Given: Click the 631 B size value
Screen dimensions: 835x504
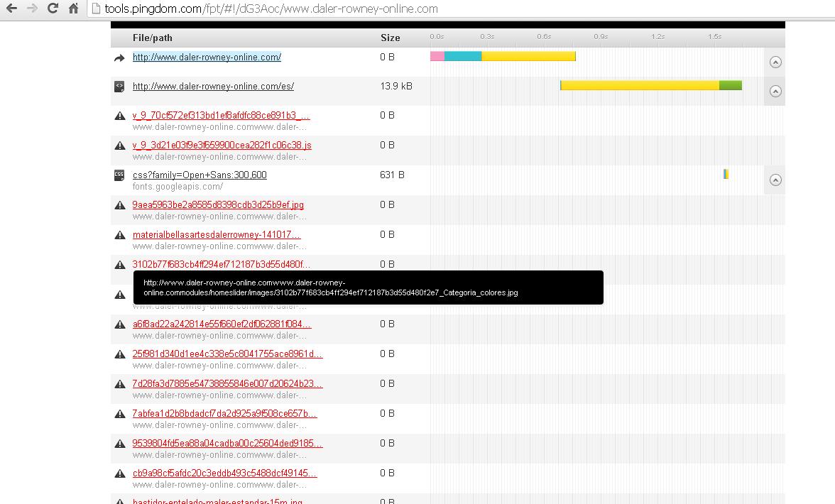Looking at the screenshot, I should click(x=392, y=175).
